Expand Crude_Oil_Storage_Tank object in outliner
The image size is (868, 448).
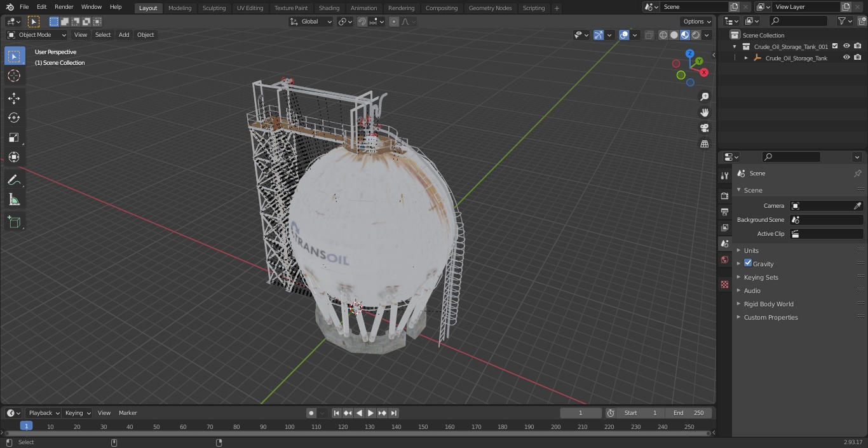click(x=746, y=58)
